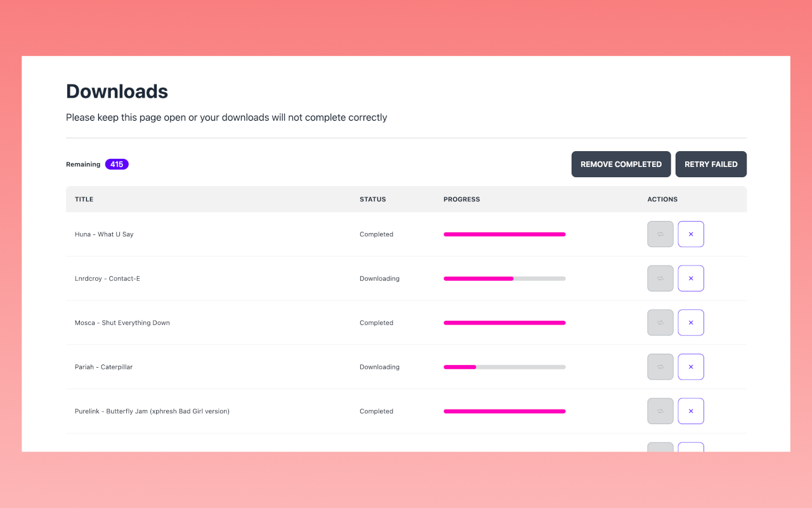The height and width of the screenshot is (508, 812).
Task: Click the Remaining 415 count badge
Action: 117,164
